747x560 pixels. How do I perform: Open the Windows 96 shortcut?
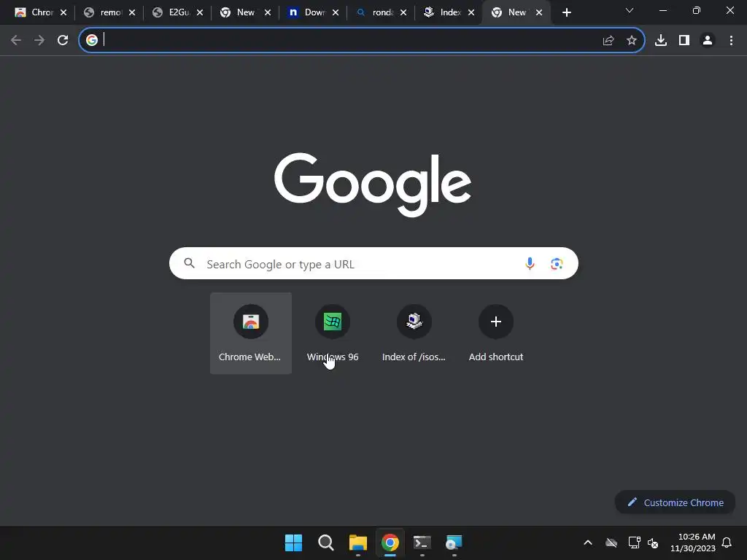point(333,332)
